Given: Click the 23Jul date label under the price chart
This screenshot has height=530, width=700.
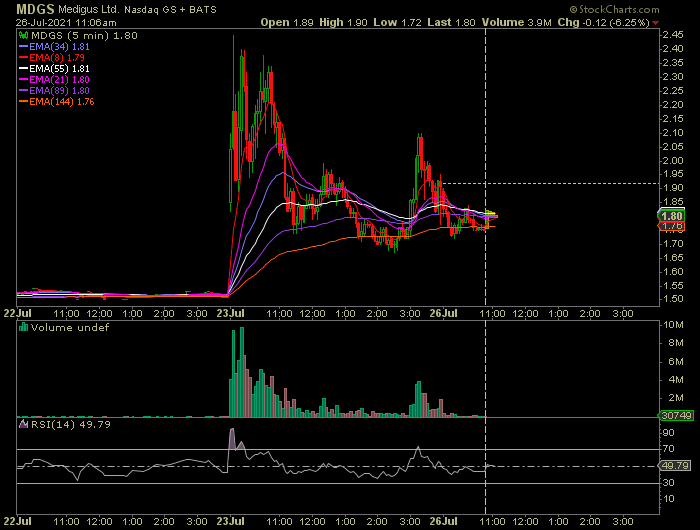Looking at the screenshot, I should click(230, 313).
